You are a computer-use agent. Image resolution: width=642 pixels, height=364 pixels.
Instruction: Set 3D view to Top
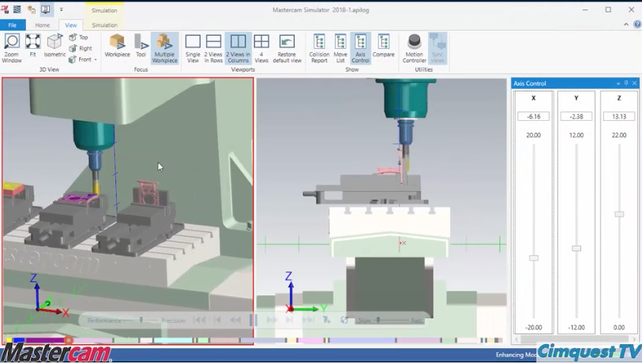pos(79,37)
